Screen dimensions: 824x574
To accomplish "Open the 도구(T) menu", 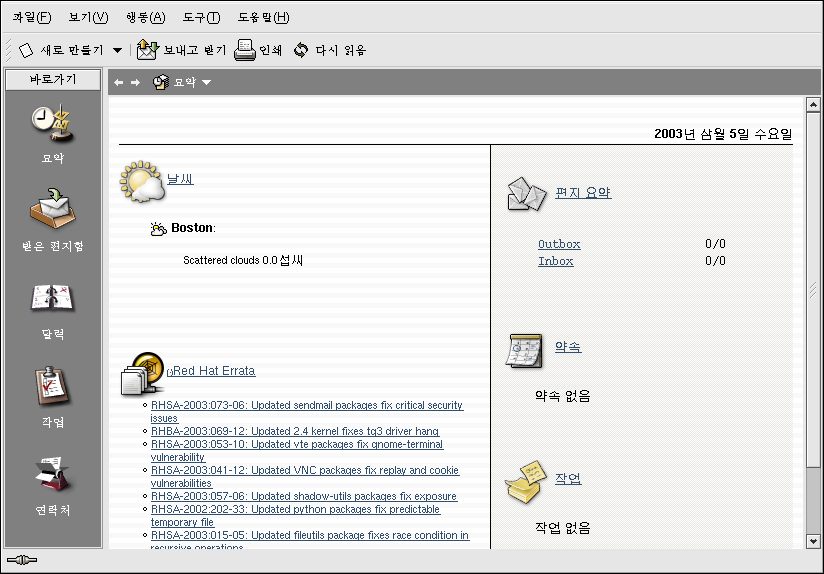I will tap(201, 17).
